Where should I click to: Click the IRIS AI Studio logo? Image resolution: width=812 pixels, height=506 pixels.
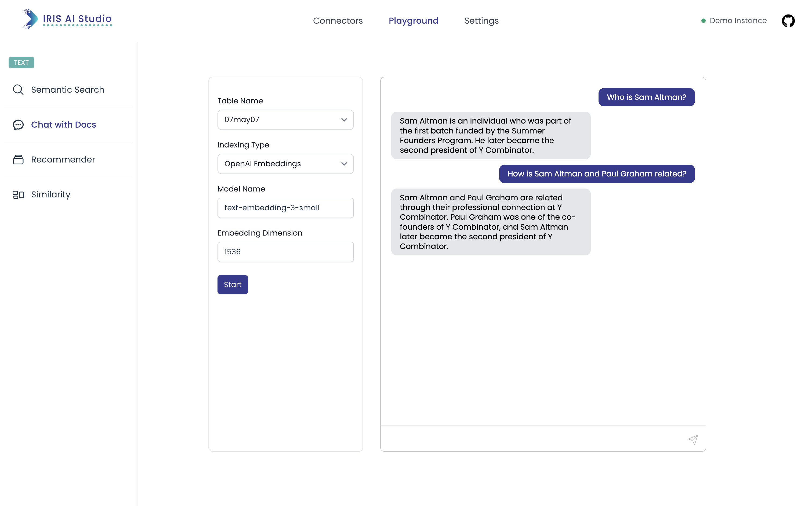pyautogui.click(x=67, y=19)
